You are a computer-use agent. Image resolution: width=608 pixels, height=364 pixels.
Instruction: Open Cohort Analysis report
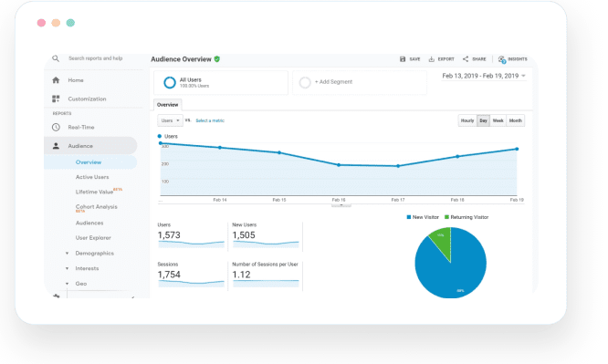click(x=96, y=206)
